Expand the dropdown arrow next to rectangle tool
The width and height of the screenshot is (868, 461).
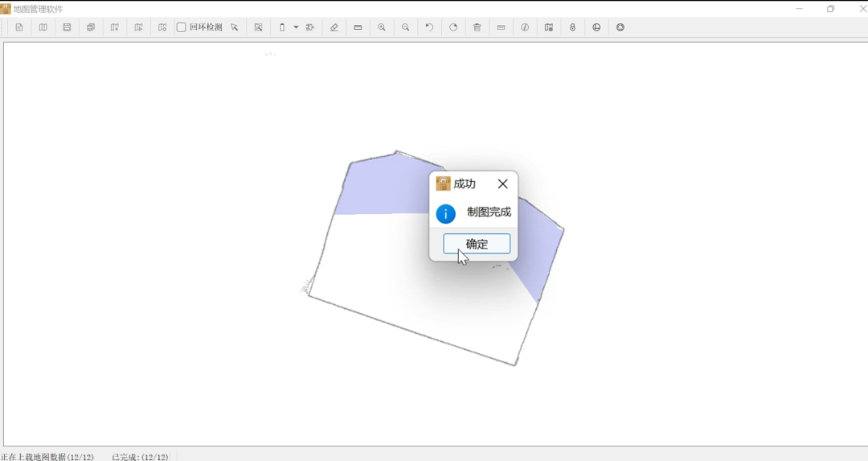point(296,27)
